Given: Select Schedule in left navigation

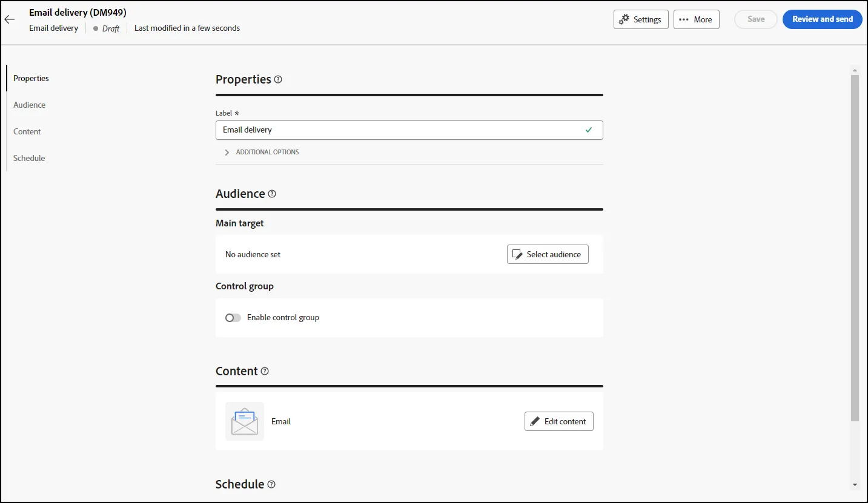Looking at the screenshot, I should coord(29,158).
